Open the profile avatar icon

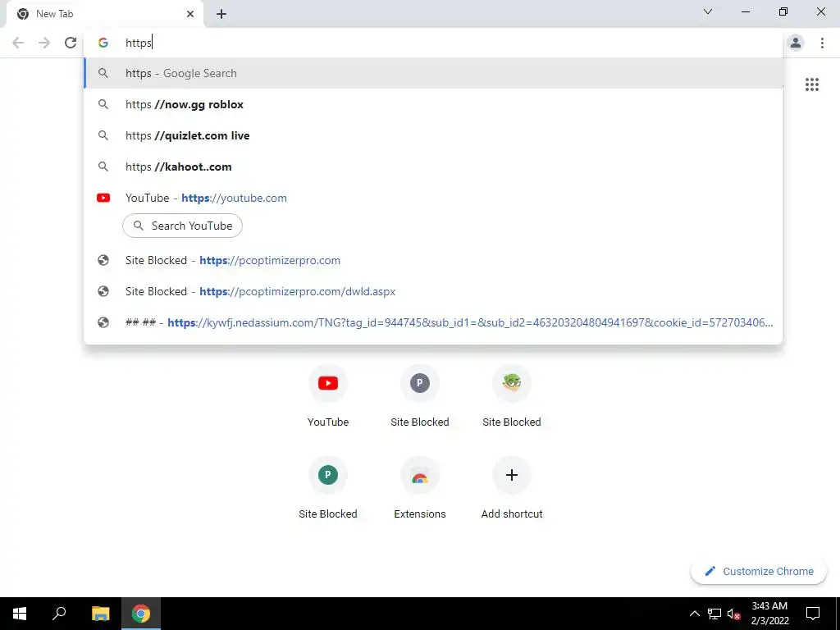tap(796, 43)
